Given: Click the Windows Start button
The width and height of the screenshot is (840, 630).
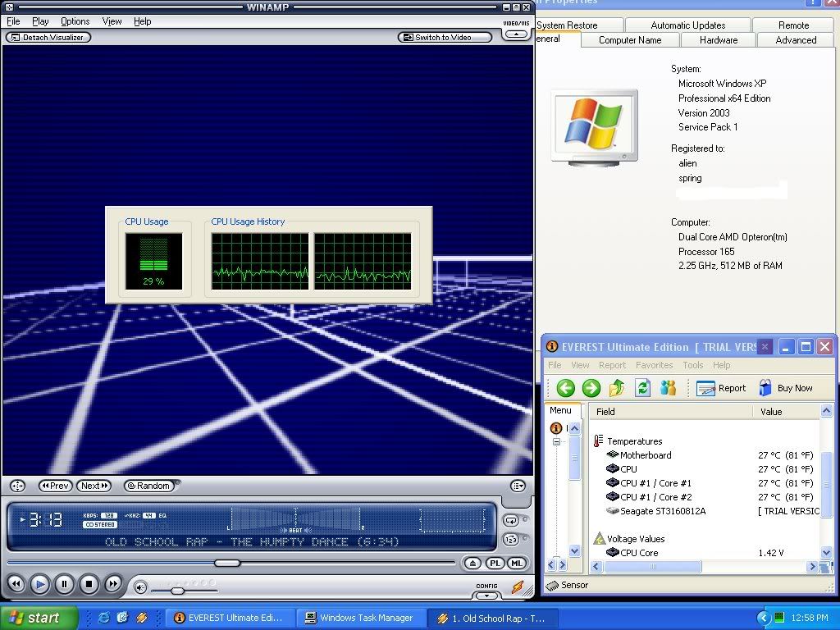Looking at the screenshot, I should tap(38, 618).
